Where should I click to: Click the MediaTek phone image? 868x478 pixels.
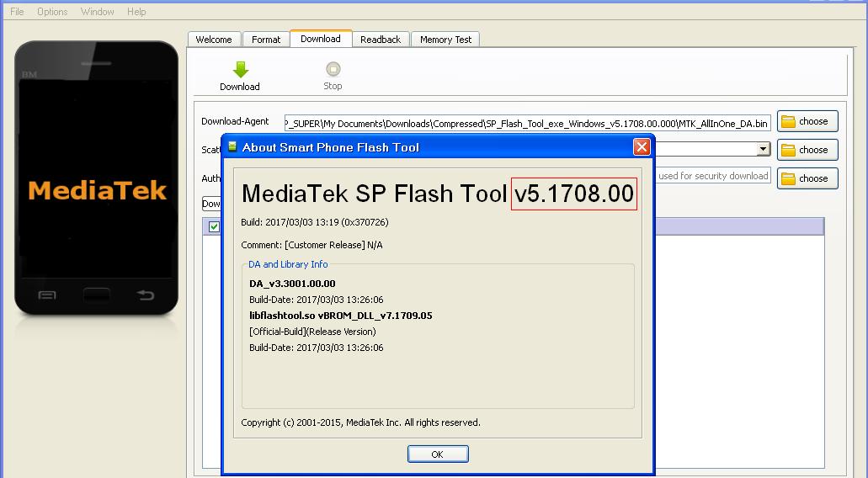(96, 178)
